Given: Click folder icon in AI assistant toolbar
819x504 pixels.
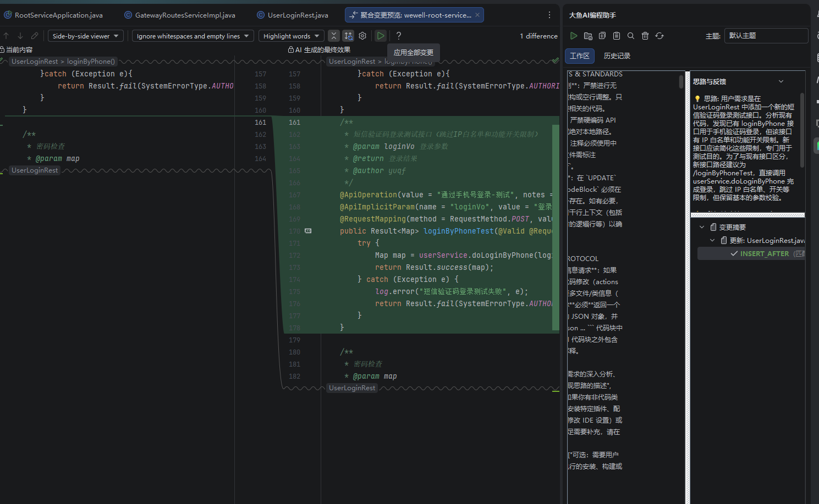Looking at the screenshot, I should 588,36.
